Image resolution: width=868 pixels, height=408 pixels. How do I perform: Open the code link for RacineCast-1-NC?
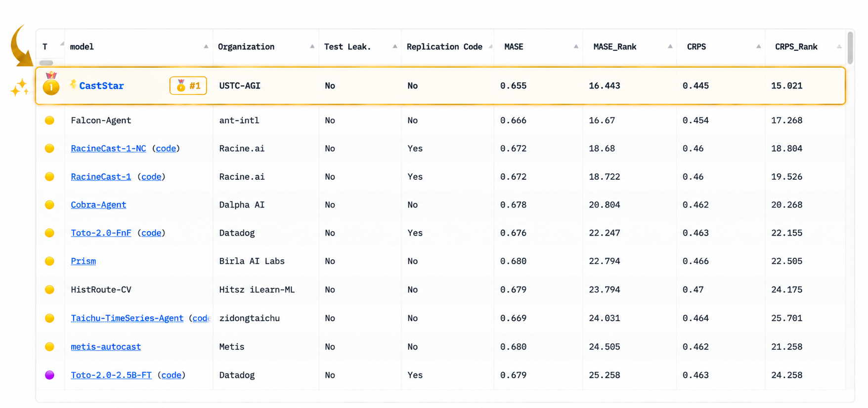166,148
